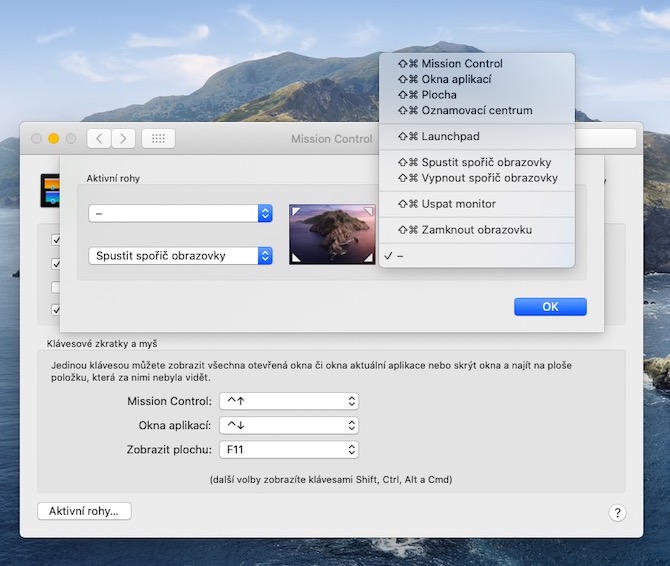Confirm the active corners sheet with OK
This screenshot has width=670, height=566.
tap(550, 307)
